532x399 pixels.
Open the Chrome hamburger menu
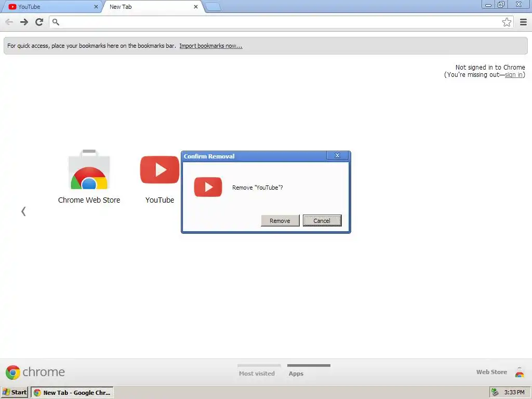point(523,22)
